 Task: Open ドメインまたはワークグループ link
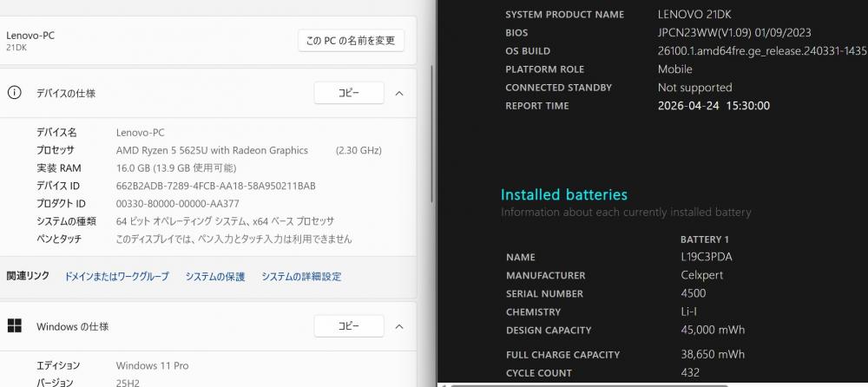pos(117,276)
